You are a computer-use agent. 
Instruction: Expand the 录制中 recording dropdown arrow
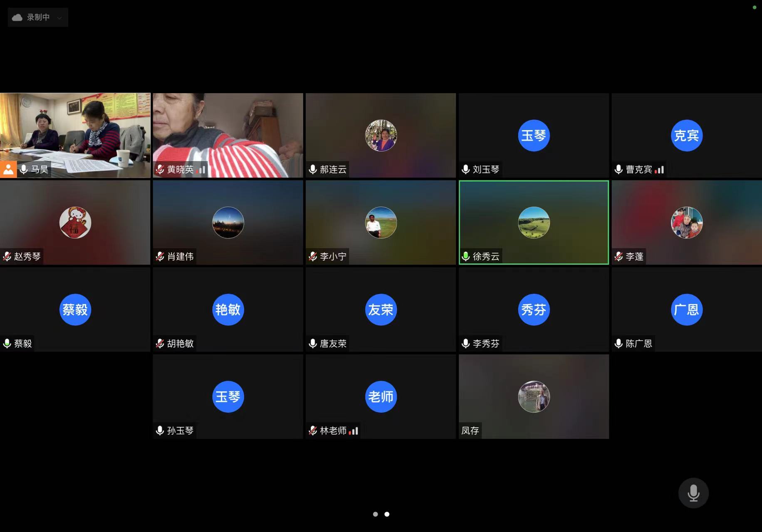point(59,17)
